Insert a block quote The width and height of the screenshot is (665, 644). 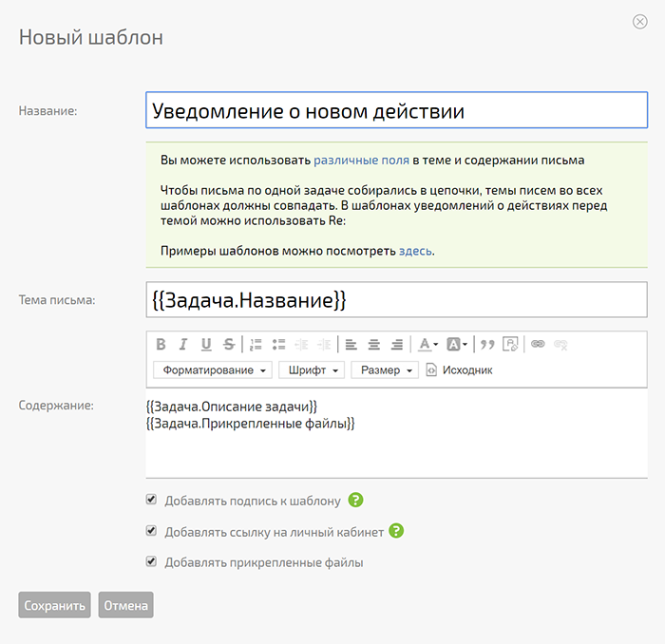tap(488, 344)
